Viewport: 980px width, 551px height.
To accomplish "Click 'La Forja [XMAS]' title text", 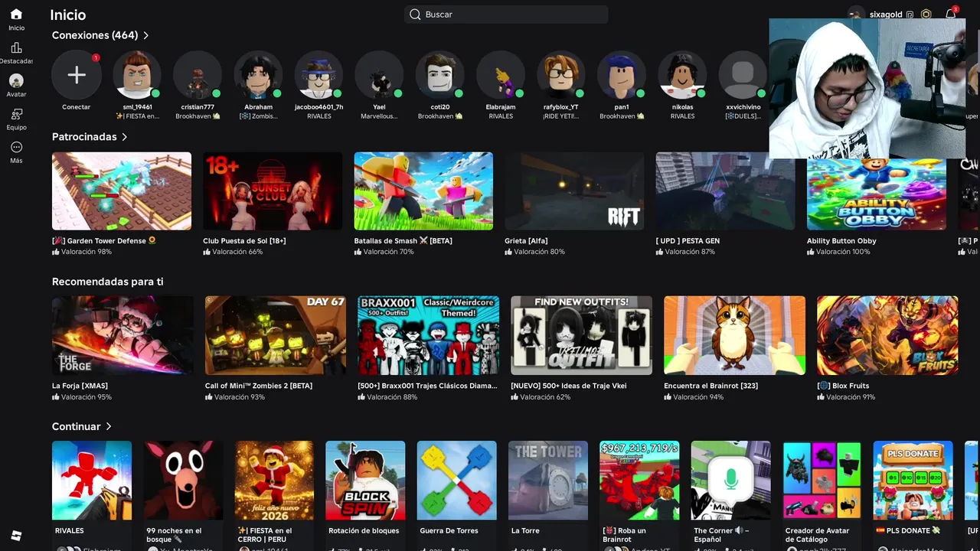I will click(80, 386).
